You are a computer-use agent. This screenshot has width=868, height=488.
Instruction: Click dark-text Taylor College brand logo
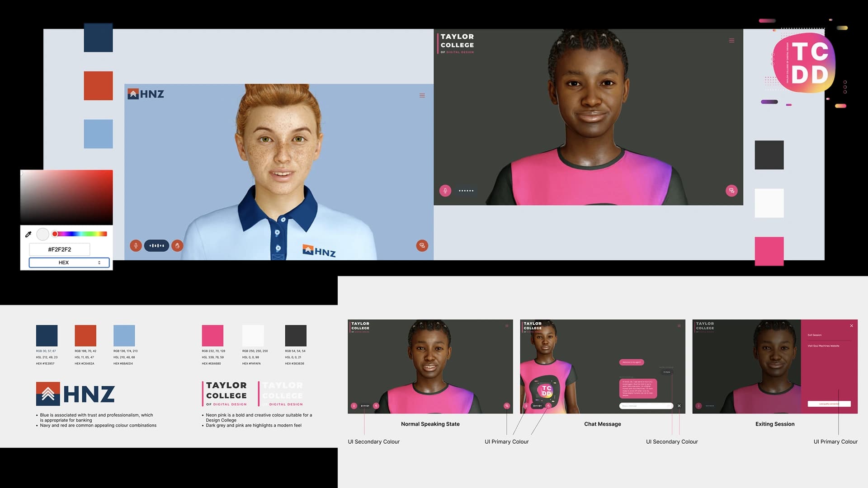point(225,394)
